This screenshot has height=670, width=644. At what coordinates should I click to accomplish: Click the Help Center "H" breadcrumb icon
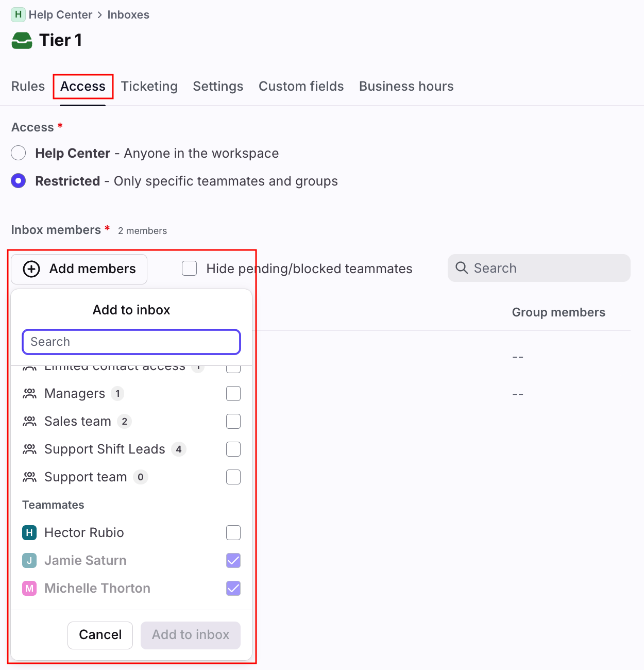18,14
